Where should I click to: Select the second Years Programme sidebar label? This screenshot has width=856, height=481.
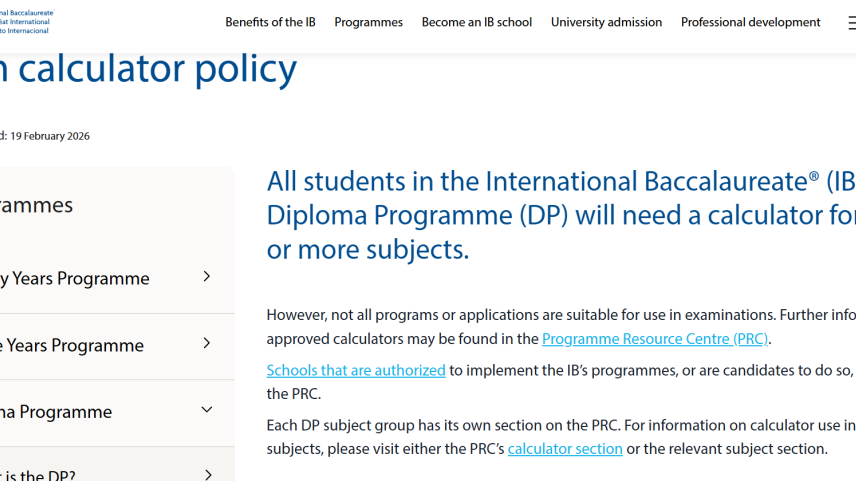pos(72,345)
